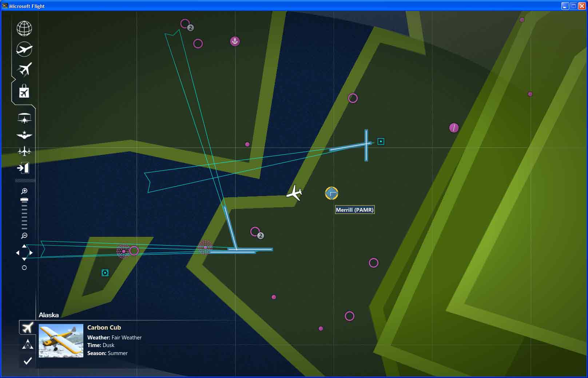Image resolution: width=588 pixels, height=378 pixels.
Task: Click the purple ring marker below Merrill label
Action: click(374, 263)
